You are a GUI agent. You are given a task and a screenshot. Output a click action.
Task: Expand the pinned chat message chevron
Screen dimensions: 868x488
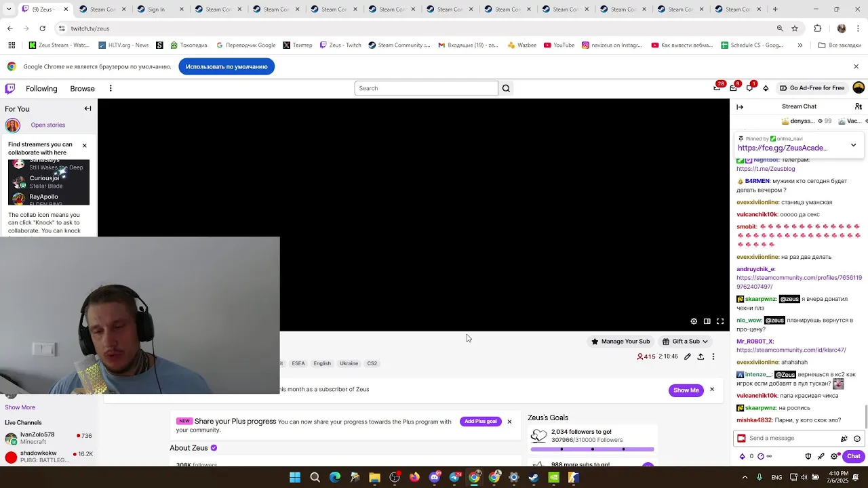tap(853, 145)
